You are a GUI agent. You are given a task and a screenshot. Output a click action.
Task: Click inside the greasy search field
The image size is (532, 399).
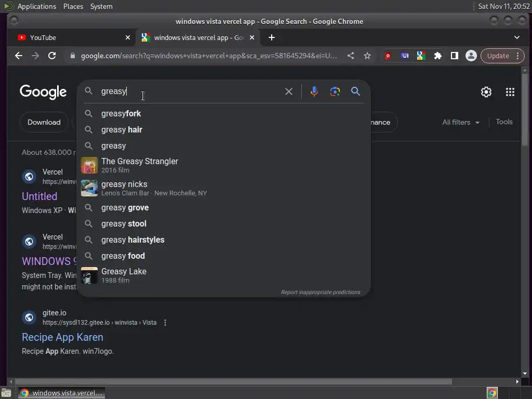190,91
